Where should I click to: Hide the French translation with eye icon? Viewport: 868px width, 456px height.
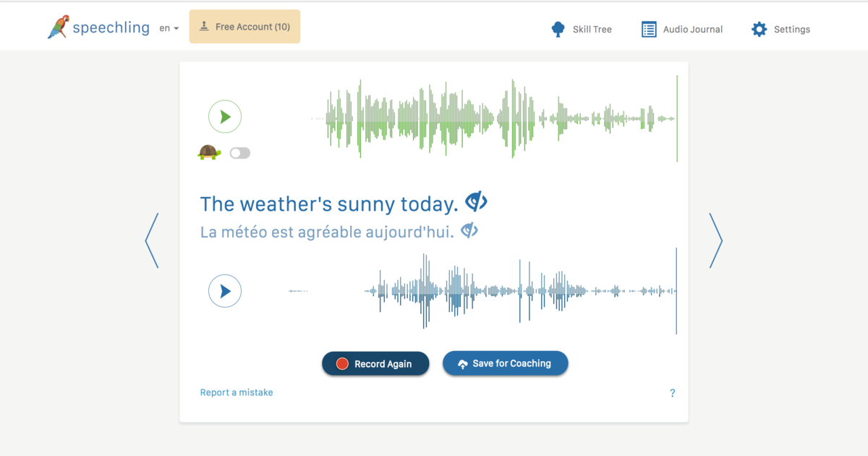click(469, 231)
